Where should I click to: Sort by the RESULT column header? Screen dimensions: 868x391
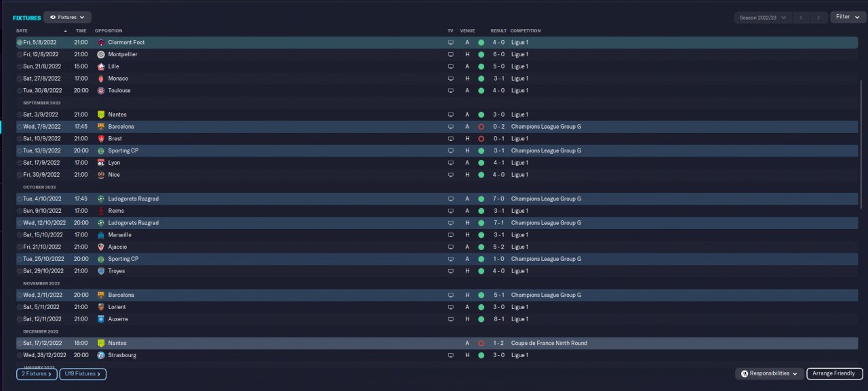click(498, 30)
